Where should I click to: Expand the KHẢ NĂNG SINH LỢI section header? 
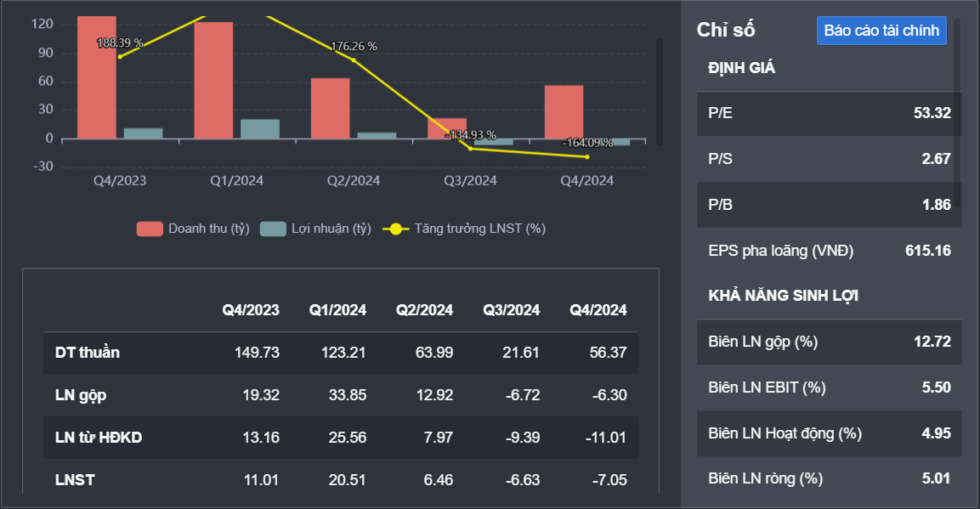[x=783, y=296]
